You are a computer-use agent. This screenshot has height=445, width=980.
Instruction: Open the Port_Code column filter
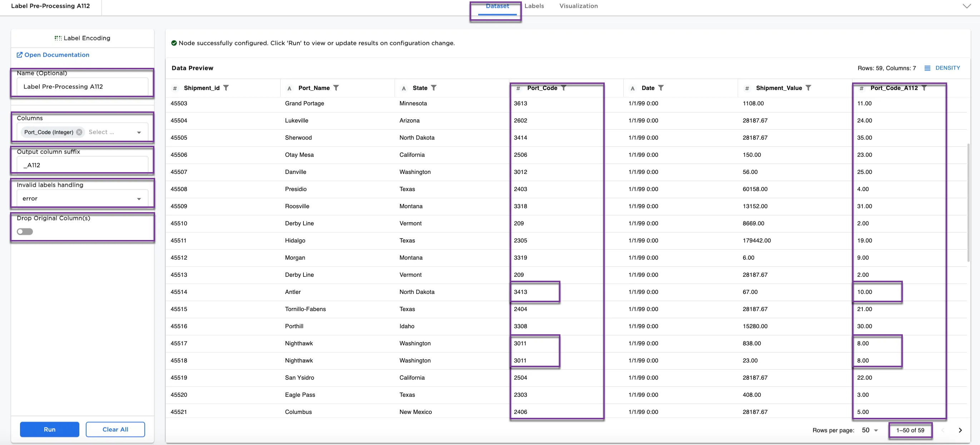tap(564, 88)
